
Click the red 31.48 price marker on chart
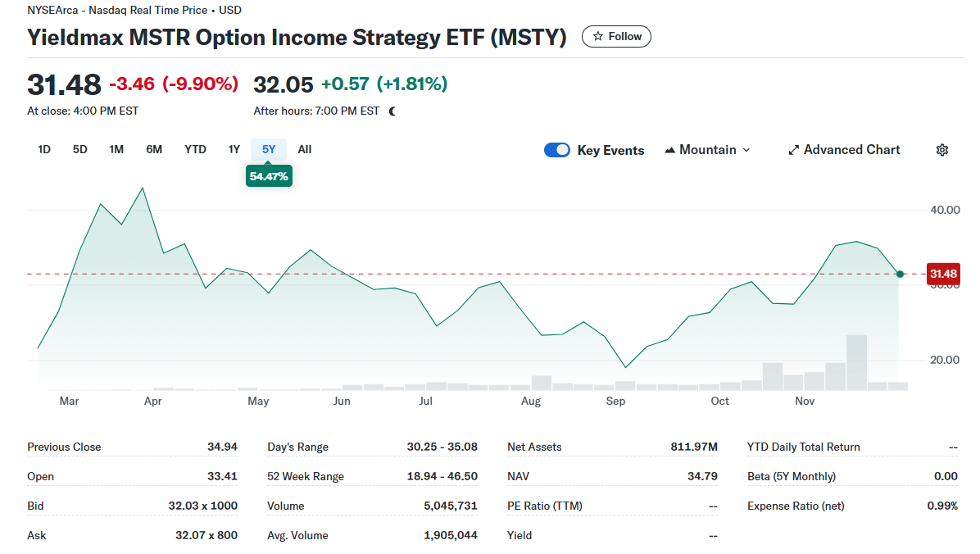coord(943,274)
